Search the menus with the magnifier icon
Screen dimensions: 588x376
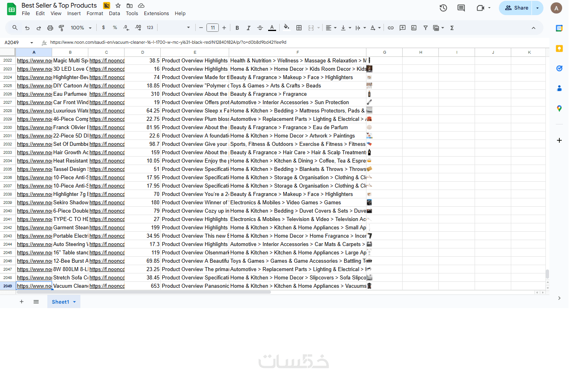(15, 28)
